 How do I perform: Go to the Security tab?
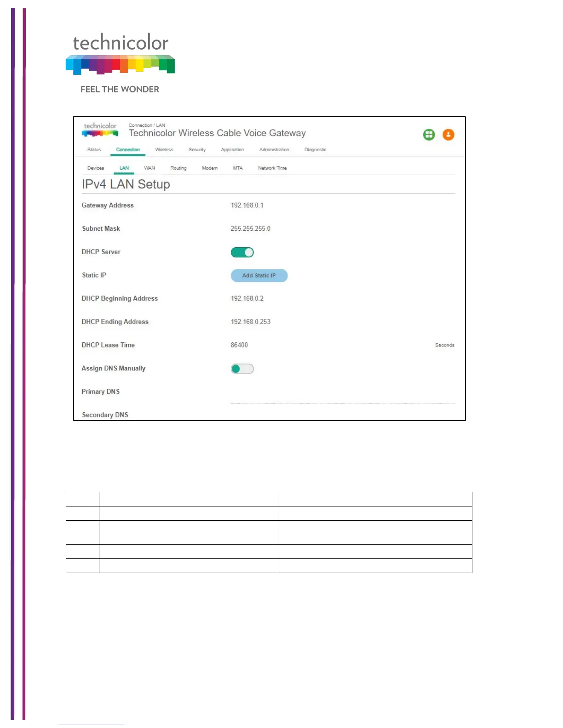pos(197,150)
